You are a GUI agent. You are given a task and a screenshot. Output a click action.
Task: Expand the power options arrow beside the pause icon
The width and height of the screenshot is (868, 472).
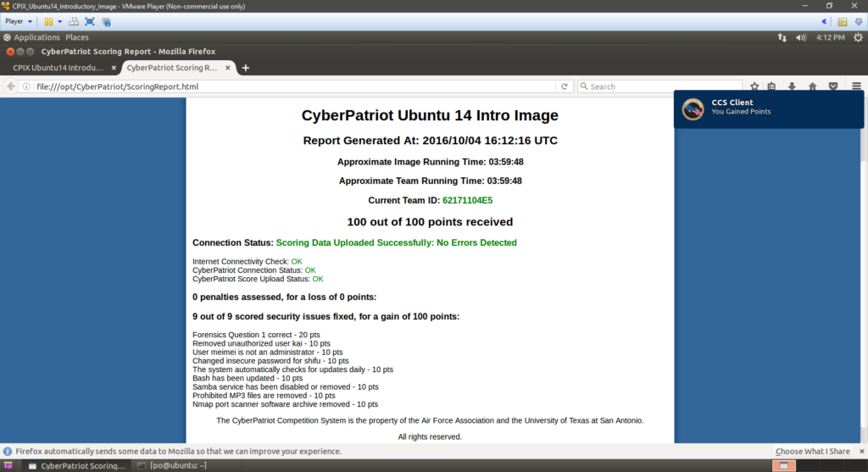pos(60,21)
